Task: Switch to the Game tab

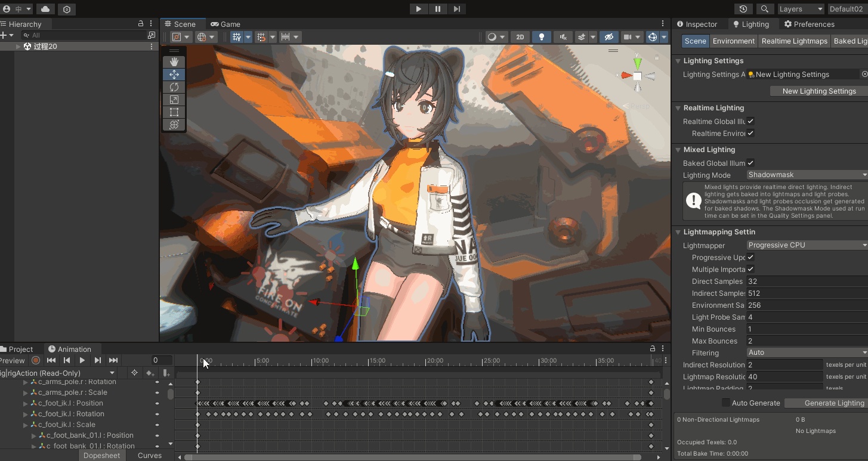Action: coord(226,24)
